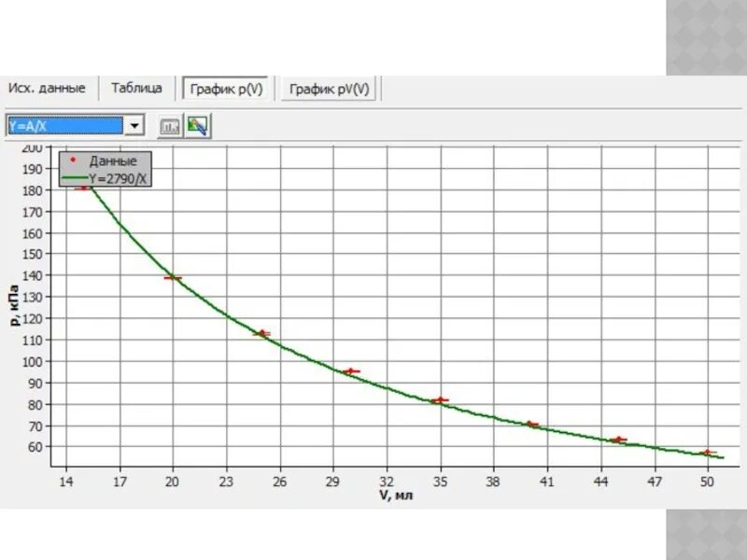Click the data point at V=35

[x=440, y=400]
